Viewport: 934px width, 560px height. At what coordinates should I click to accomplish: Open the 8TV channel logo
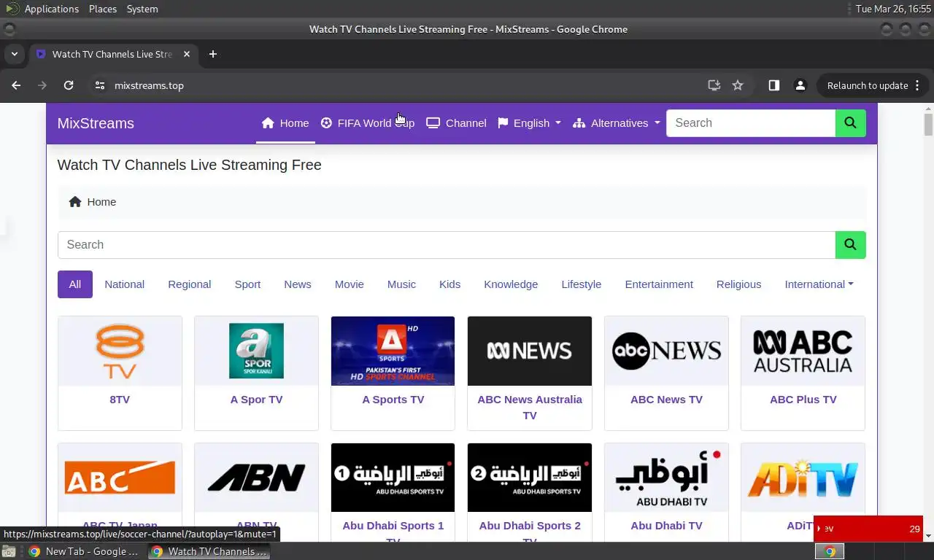[120, 351]
